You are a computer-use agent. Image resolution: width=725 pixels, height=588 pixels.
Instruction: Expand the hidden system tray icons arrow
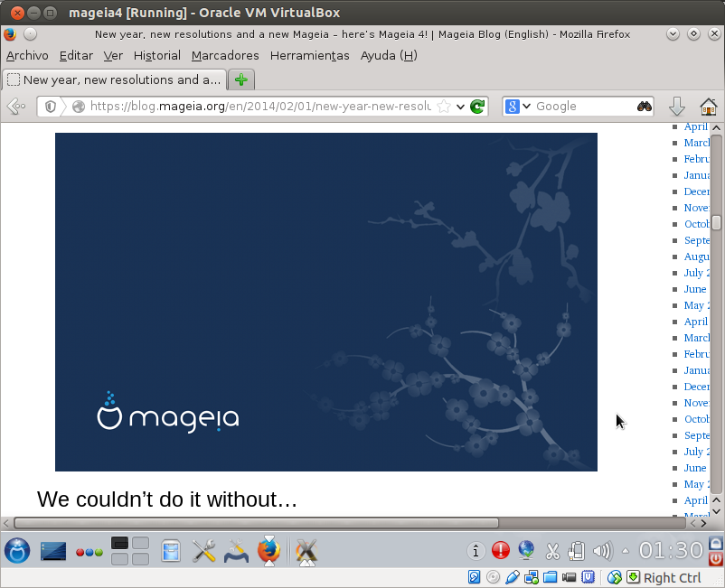coord(624,550)
